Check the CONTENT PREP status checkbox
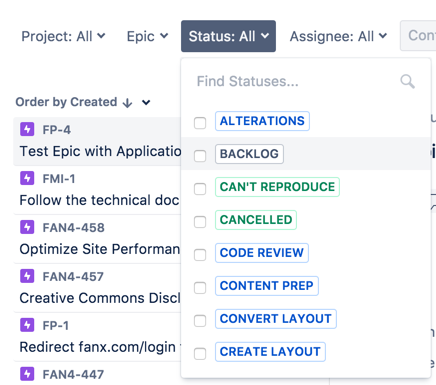436x385 pixels. click(x=200, y=288)
